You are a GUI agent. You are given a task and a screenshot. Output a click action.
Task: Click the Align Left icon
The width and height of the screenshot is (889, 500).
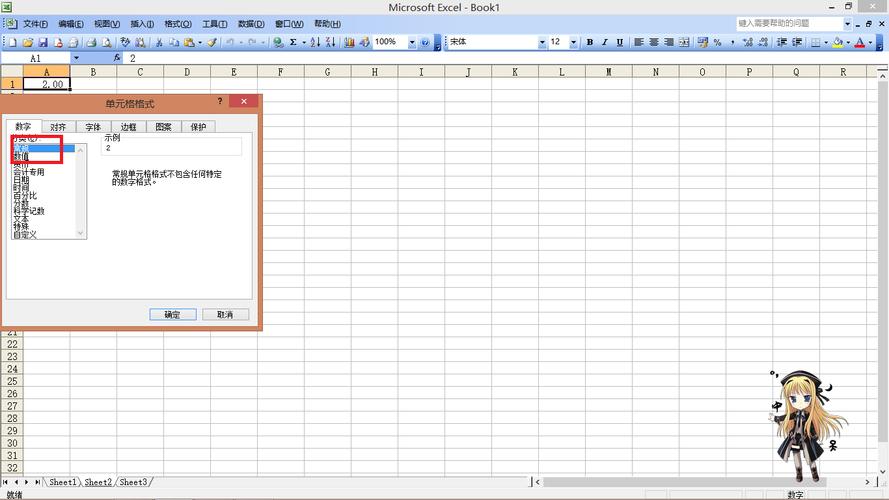click(638, 42)
